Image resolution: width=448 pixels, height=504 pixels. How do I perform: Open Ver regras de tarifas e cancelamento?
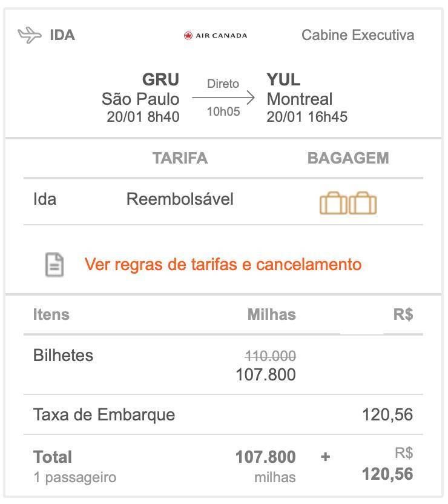pos(223,265)
